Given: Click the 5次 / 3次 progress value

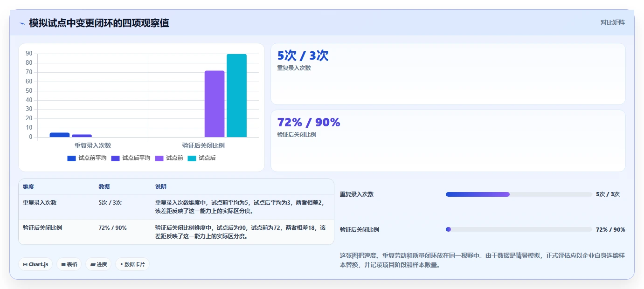Looking at the screenshot, I should (x=608, y=194).
